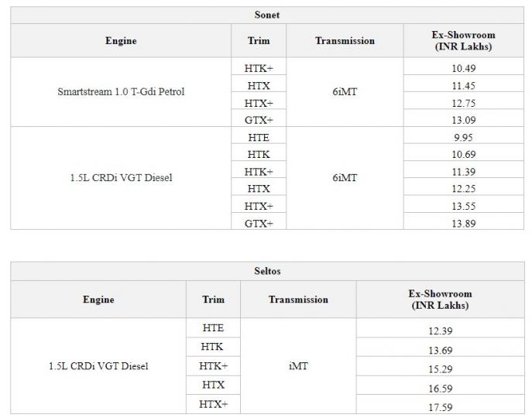Screen dimensions: 532x418
Task: Select the Sonet Engine column header
Action: coord(121,41)
